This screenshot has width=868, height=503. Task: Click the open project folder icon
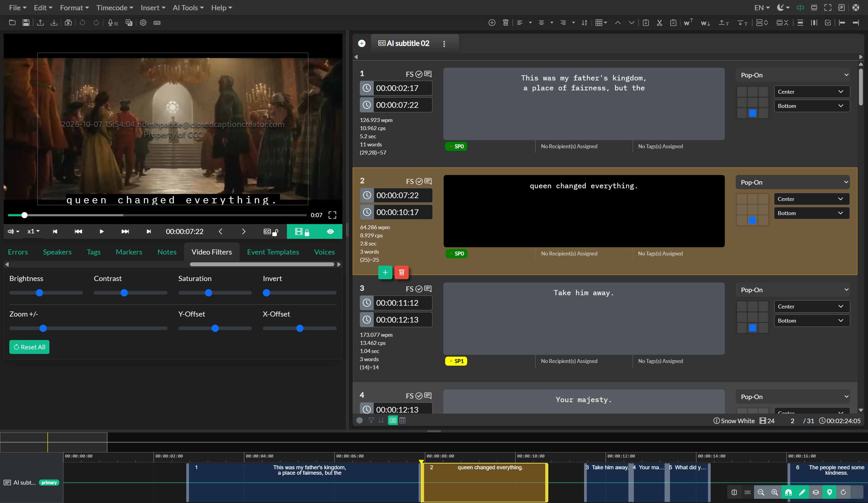click(x=12, y=23)
